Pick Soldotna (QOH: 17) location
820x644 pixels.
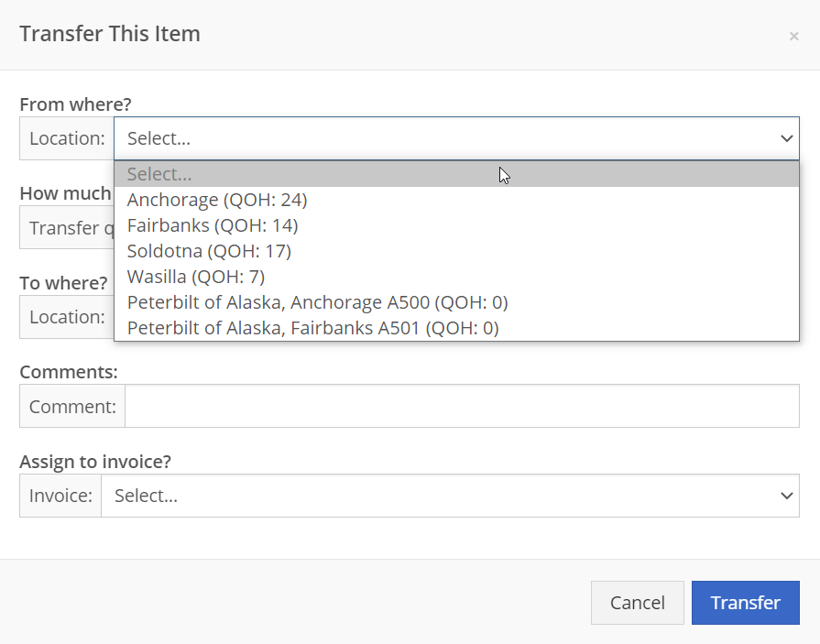[x=456, y=251]
